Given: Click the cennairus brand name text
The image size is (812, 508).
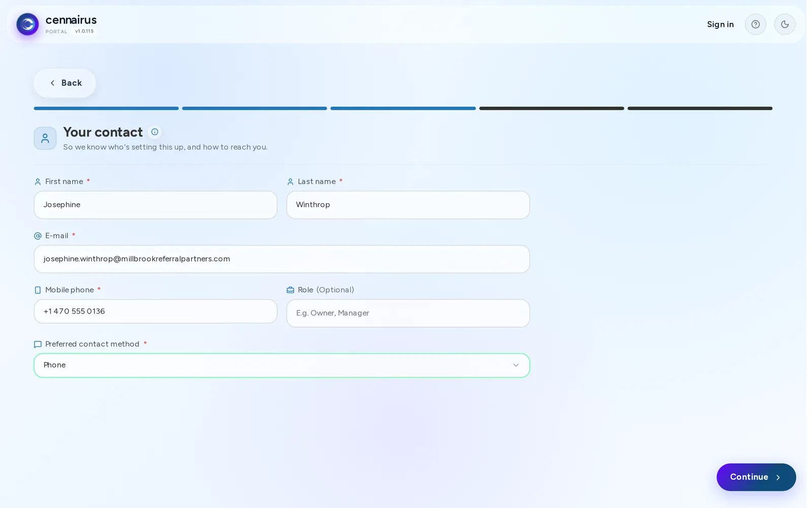Looking at the screenshot, I should [x=71, y=20].
